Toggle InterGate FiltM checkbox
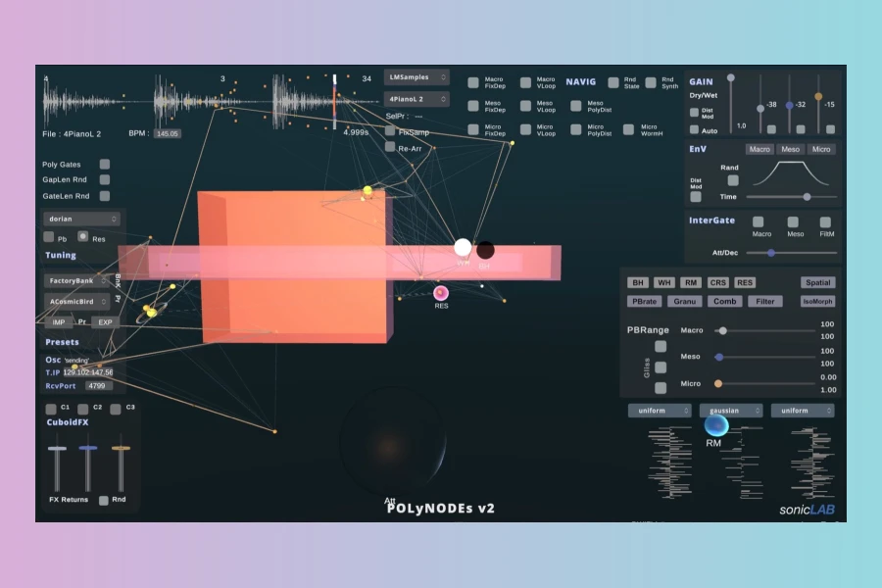The width and height of the screenshot is (882, 588). click(825, 222)
